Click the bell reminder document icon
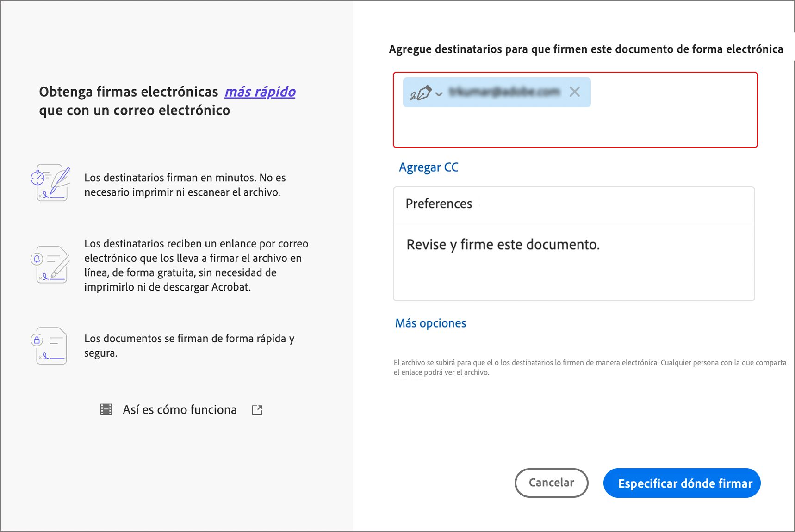 pyautogui.click(x=51, y=265)
